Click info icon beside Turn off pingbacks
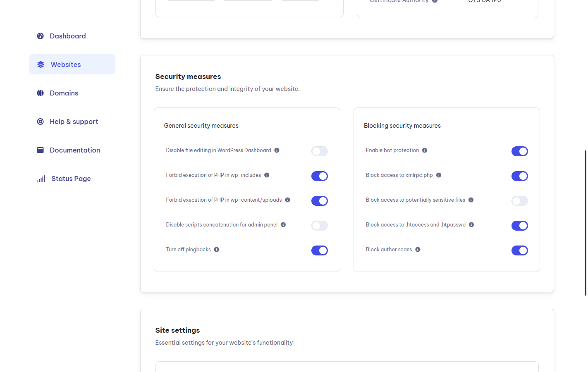This screenshot has width=588, height=372. pyautogui.click(x=216, y=249)
